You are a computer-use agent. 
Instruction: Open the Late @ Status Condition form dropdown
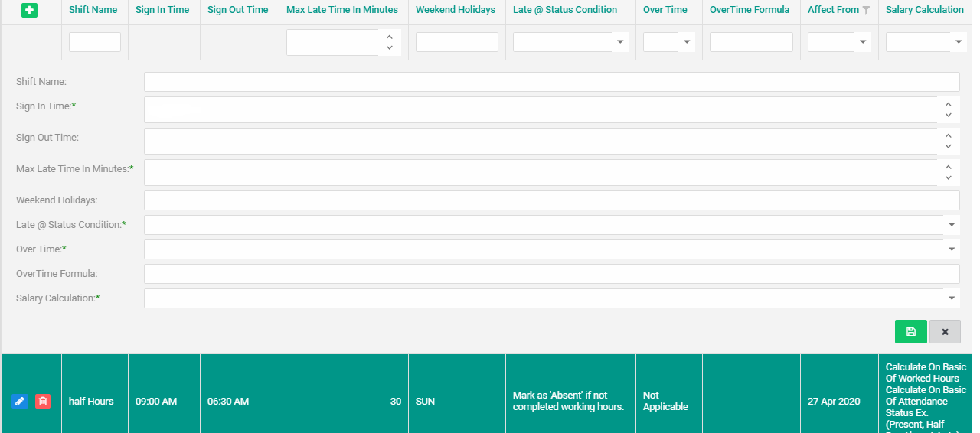click(952, 225)
